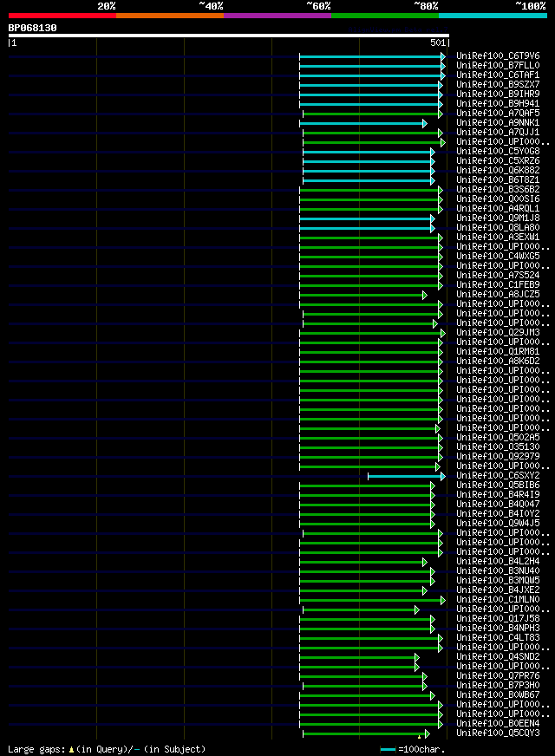Image resolution: width=555 pixels, height=756 pixels.
Task: Select the UniRef100_C6SXY2 hit label
Action: point(498,475)
